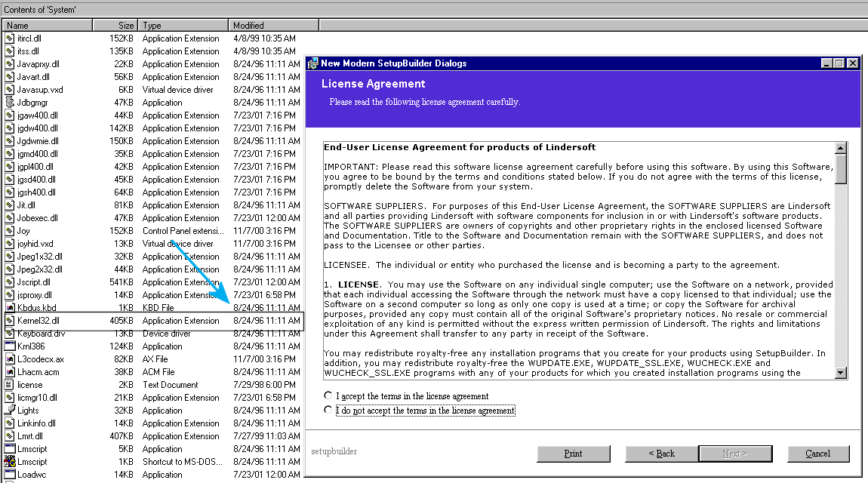Click the Krnl386 application icon
This screenshot has width=868, height=483.
[x=9, y=346]
